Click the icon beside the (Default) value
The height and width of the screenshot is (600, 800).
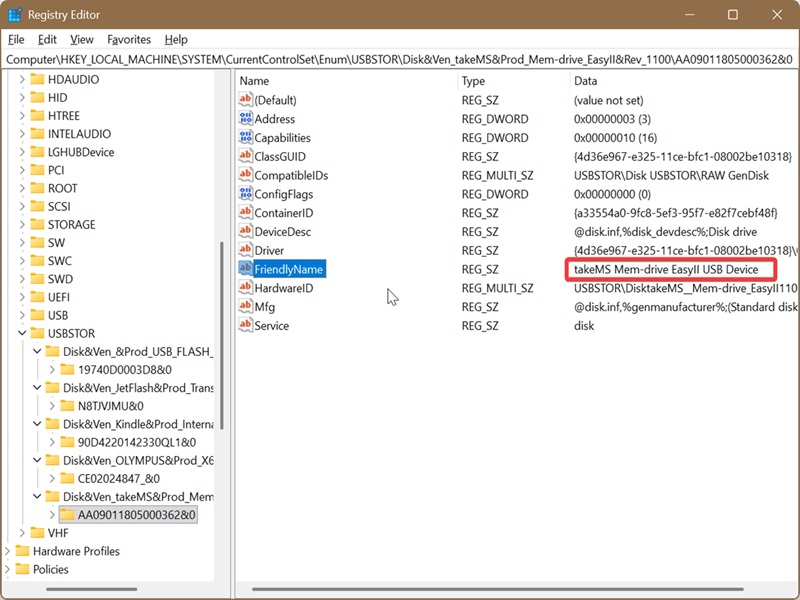tap(245, 100)
